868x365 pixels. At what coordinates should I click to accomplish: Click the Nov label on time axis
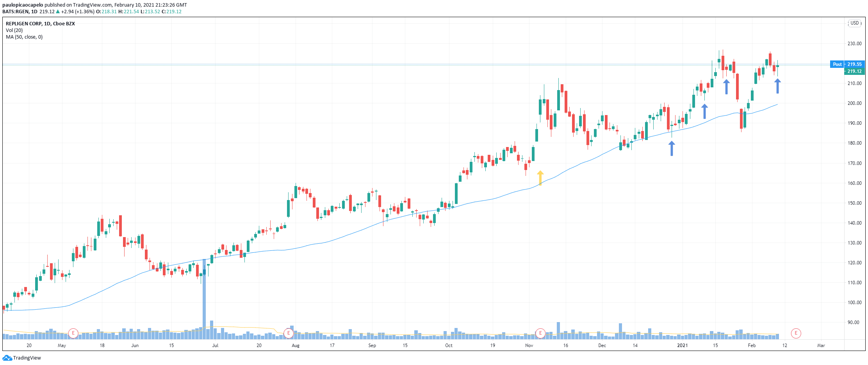tap(529, 346)
